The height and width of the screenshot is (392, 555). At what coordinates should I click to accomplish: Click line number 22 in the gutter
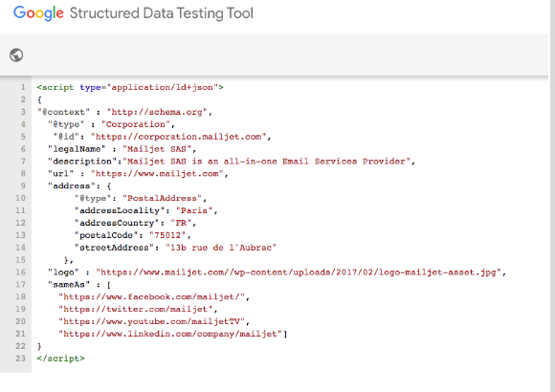click(x=20, y=346)
